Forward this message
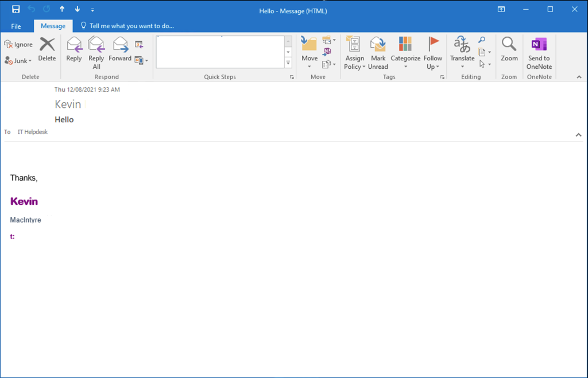 point(120,45)
